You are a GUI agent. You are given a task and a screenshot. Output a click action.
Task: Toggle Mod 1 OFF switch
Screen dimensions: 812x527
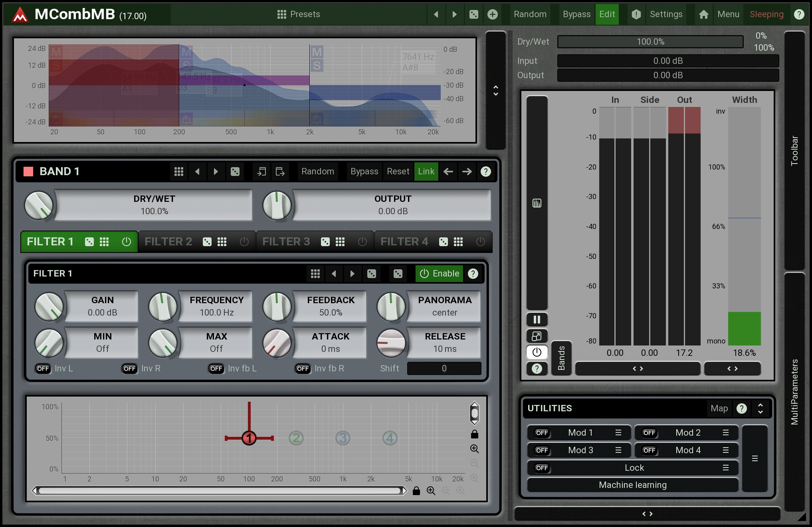tap(542, 433)
